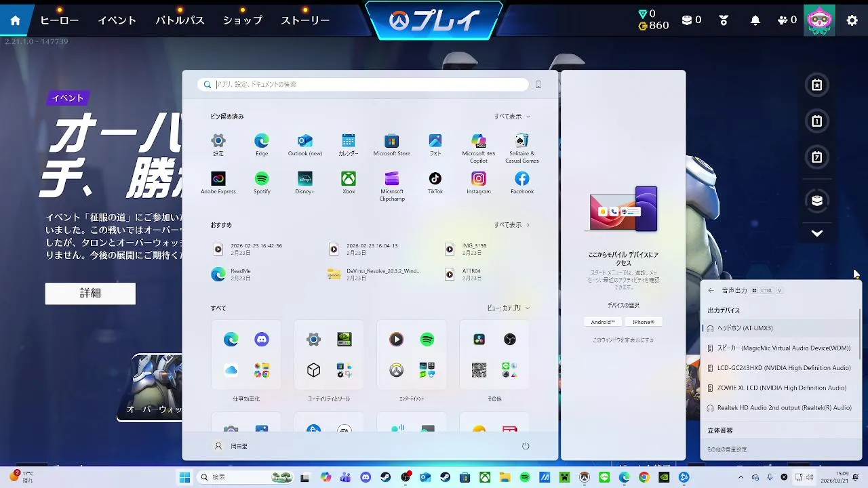
Task: Choose Android device option
Action: coord(603,322)
